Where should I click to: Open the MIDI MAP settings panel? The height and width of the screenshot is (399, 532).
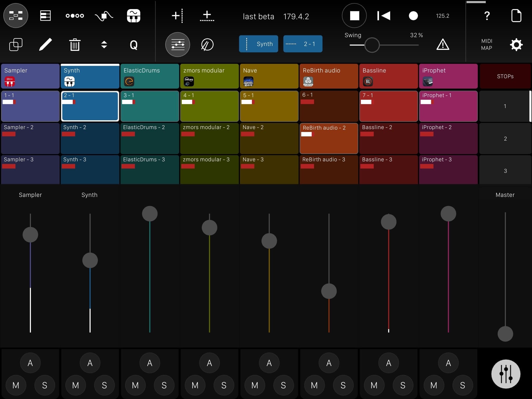(x=486, y=44)
